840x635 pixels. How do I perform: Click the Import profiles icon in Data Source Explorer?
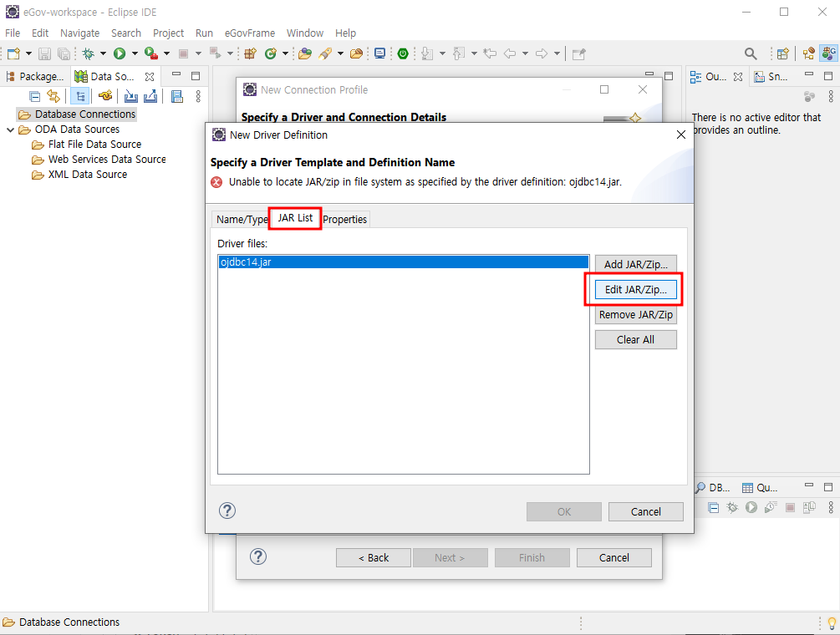(130, 96)
